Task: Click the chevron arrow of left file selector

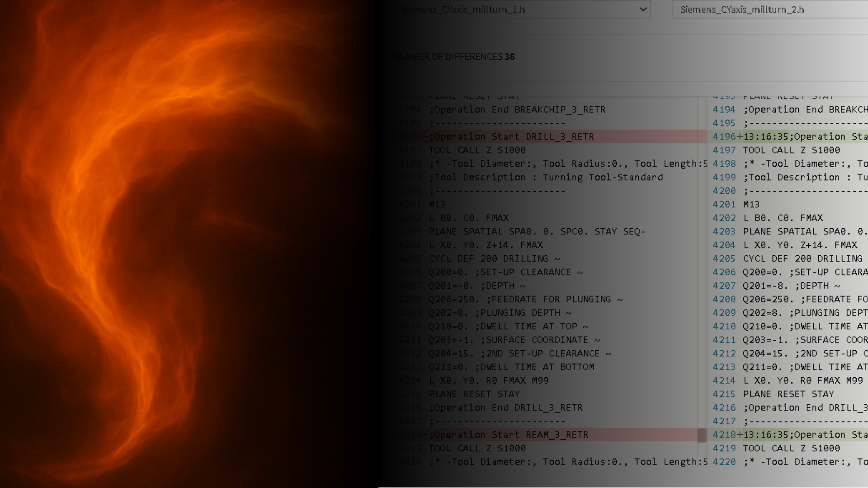Action: pyautogui.click(x=643, y=9)
